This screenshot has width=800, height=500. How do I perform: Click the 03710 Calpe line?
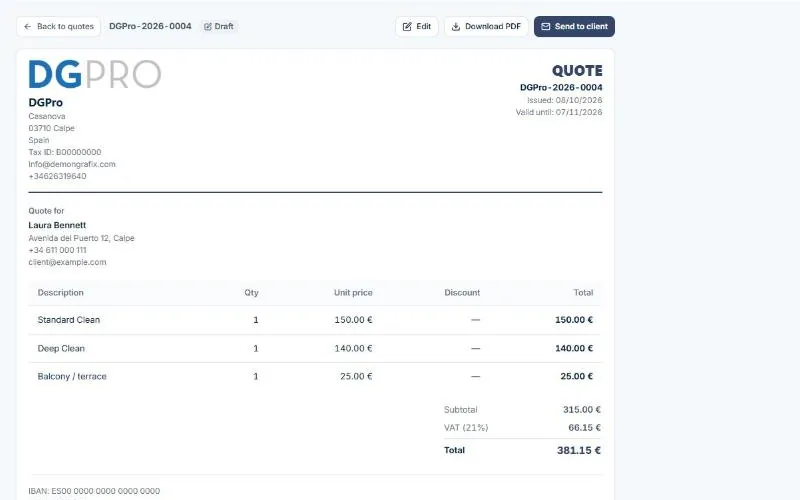pos(52,128)
